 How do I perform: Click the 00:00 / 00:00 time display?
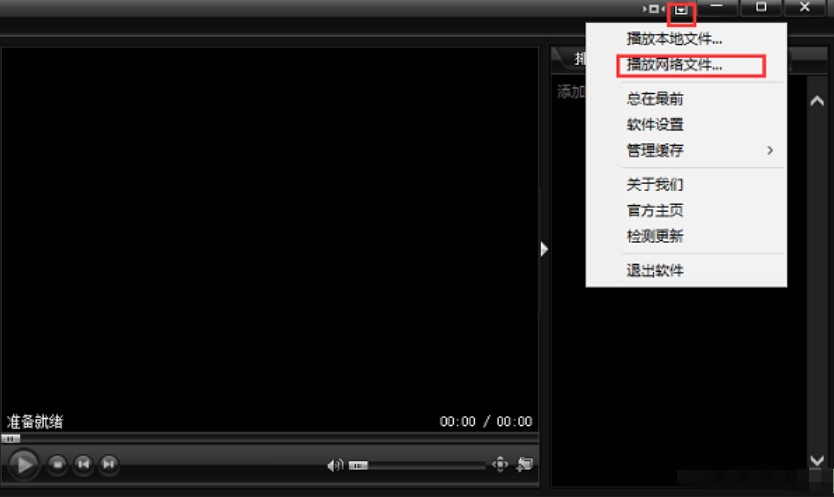tap(486, 421)
